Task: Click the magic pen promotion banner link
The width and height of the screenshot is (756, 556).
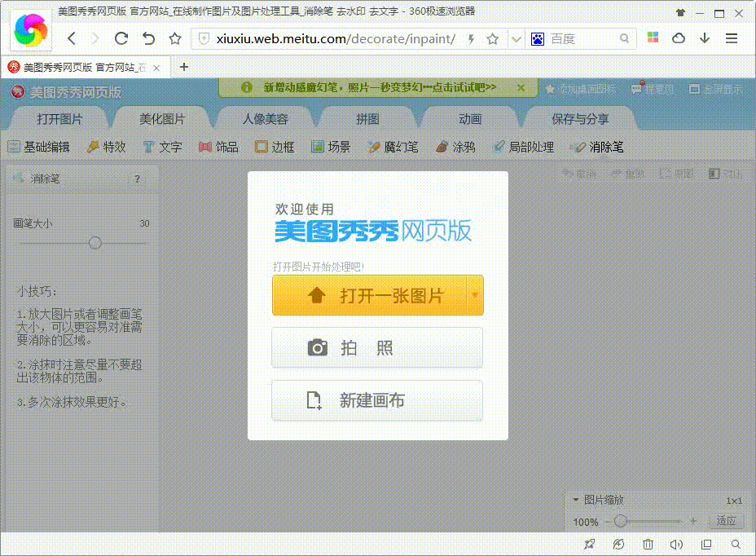Action: pos(380,87)
